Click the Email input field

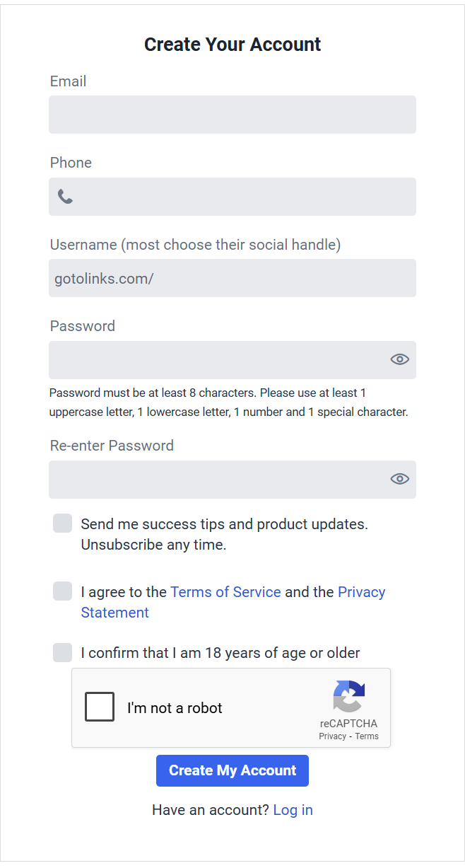[x=232, y=114]
